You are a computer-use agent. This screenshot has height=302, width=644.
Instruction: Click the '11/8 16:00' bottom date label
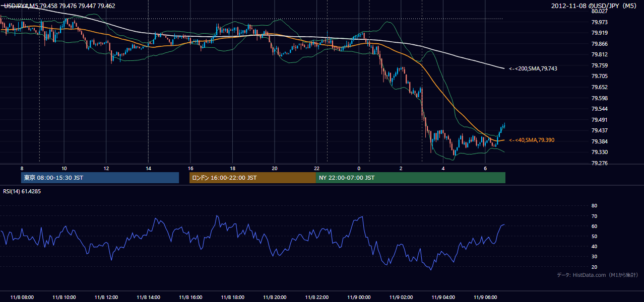190,297
